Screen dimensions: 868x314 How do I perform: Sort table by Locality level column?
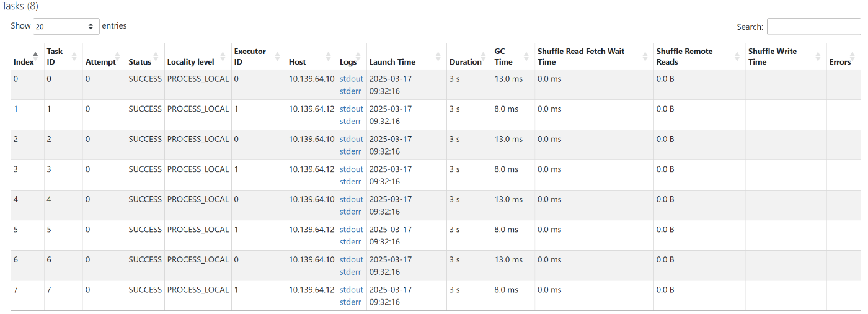click(x=198, y=56)
